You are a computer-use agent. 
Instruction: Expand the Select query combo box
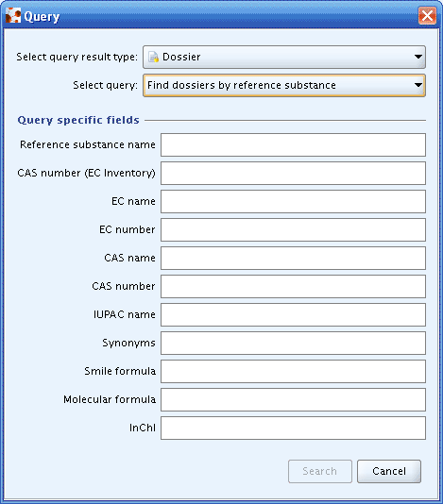[x=284, y=85]
